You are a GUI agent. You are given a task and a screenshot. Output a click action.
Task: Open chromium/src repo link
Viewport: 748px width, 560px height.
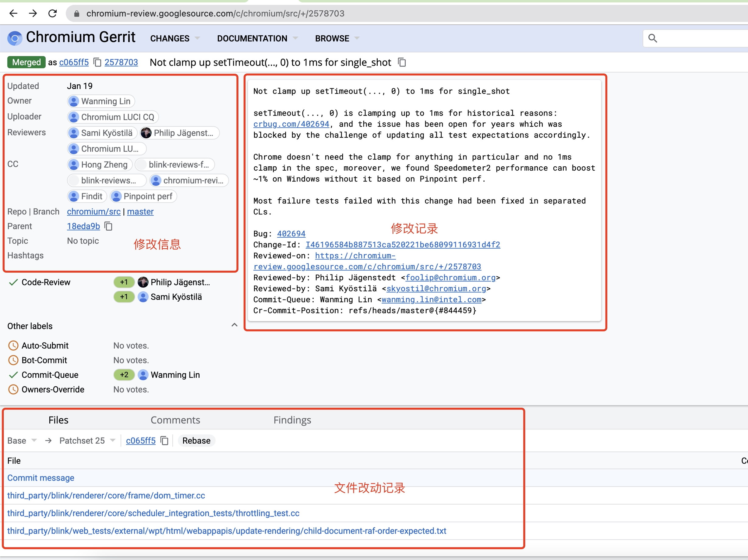pyautogui.click(x=94, y=211)
